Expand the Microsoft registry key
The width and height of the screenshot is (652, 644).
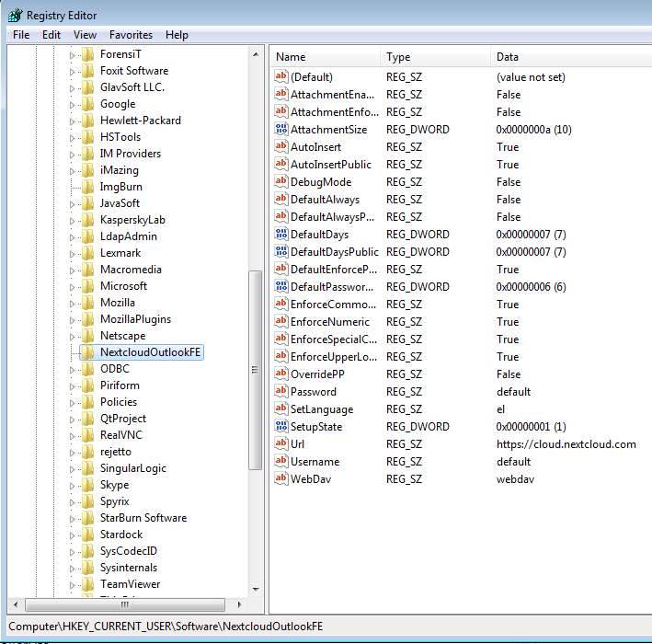pyautogui.click(x=73, y=286)
